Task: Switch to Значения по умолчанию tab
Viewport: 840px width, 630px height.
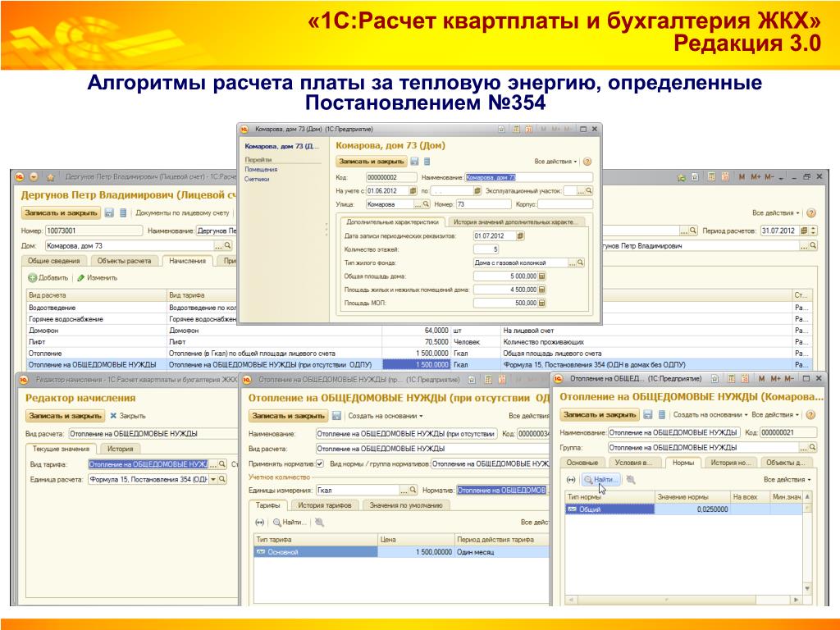Action: click(406, 505)
